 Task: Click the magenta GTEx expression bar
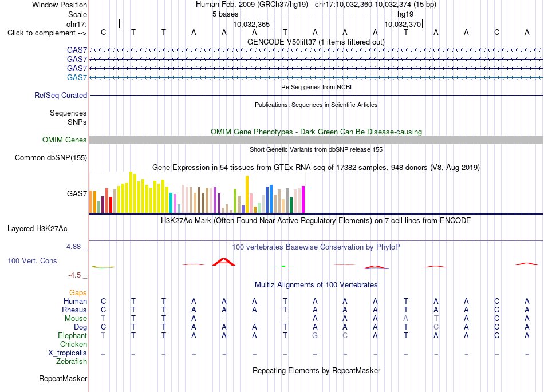[303, 199]
